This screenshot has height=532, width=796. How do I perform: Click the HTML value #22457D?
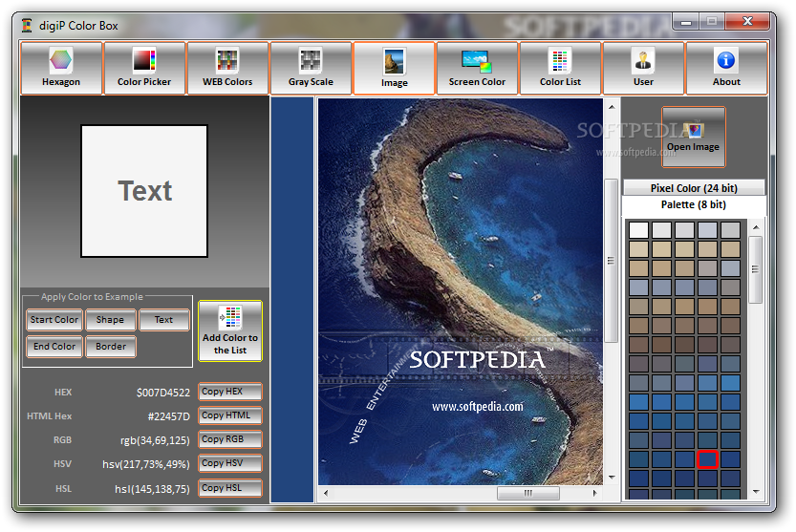pyautogui.click(x=168, y=416)
